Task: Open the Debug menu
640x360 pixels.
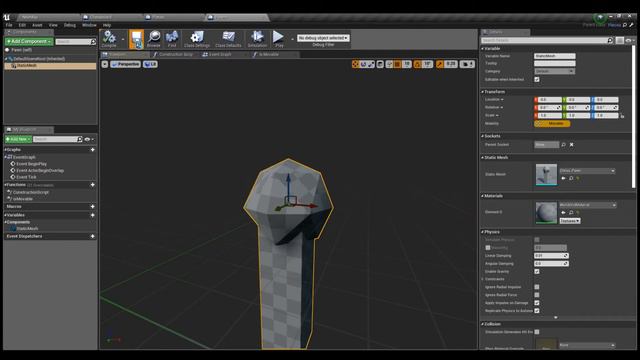Action: (x=70, y=25)
